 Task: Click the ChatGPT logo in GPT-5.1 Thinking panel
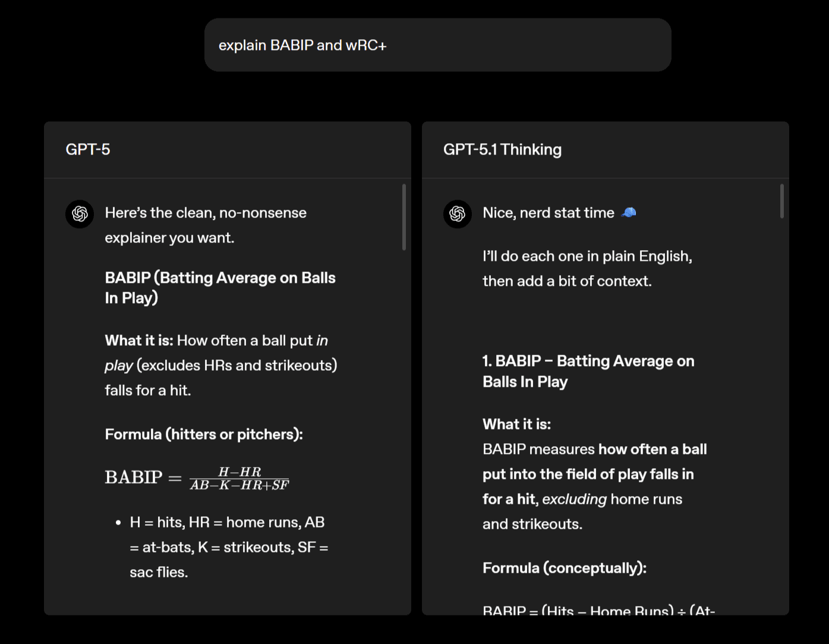click(x=458, y=214)
